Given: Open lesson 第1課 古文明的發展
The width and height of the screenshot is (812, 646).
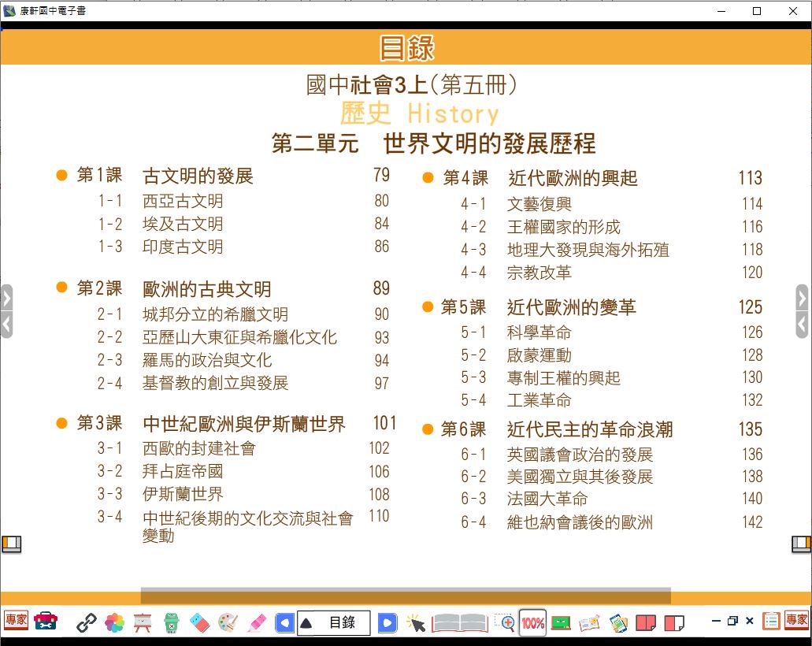Looking at the screenshot, I should pyautogui.click(x=198, y=176).
